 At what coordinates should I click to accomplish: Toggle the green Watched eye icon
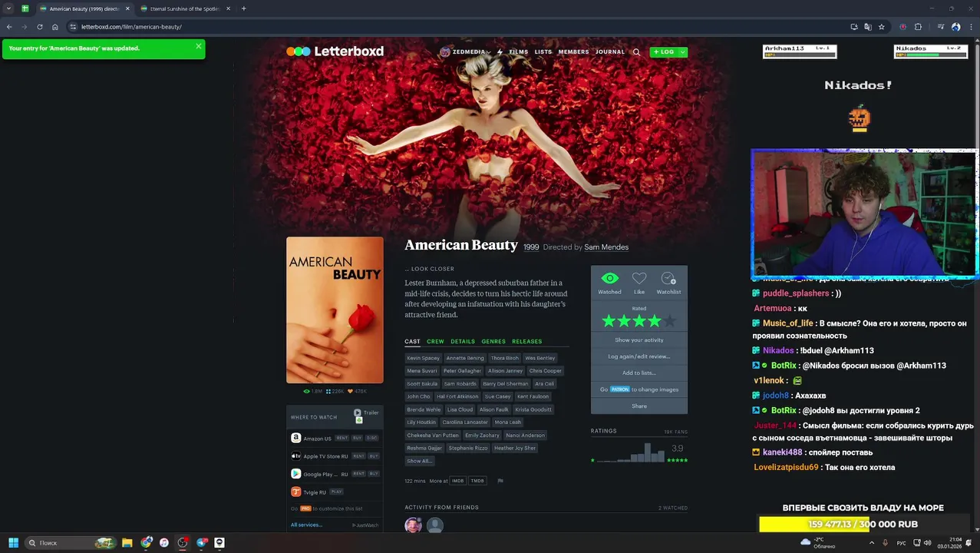609,278
